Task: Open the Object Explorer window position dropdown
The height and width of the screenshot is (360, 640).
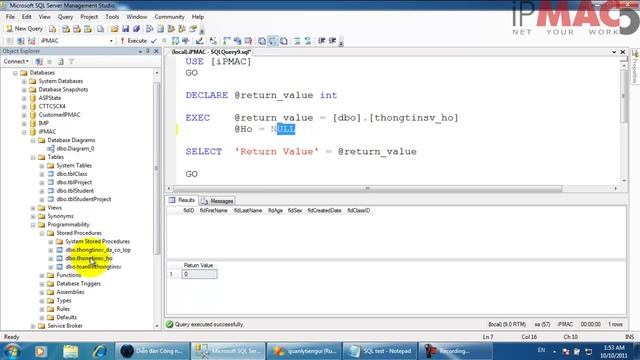Action: point(140,51)
